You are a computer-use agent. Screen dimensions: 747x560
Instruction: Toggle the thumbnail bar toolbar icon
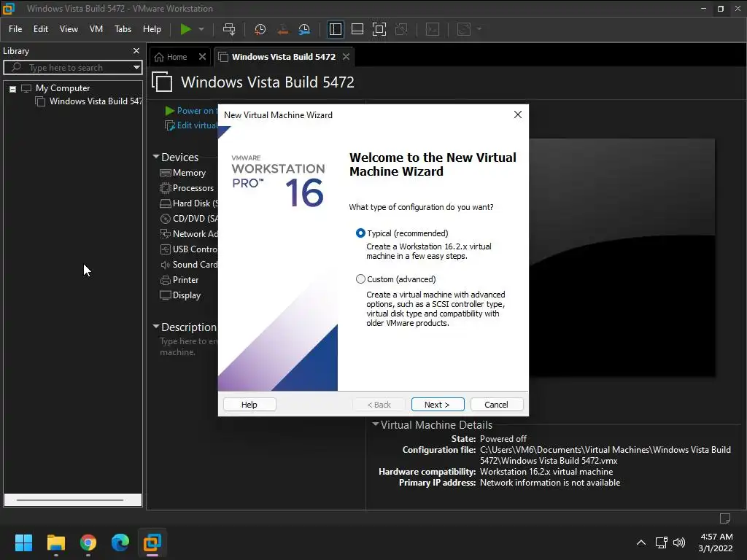pos(357,29)
